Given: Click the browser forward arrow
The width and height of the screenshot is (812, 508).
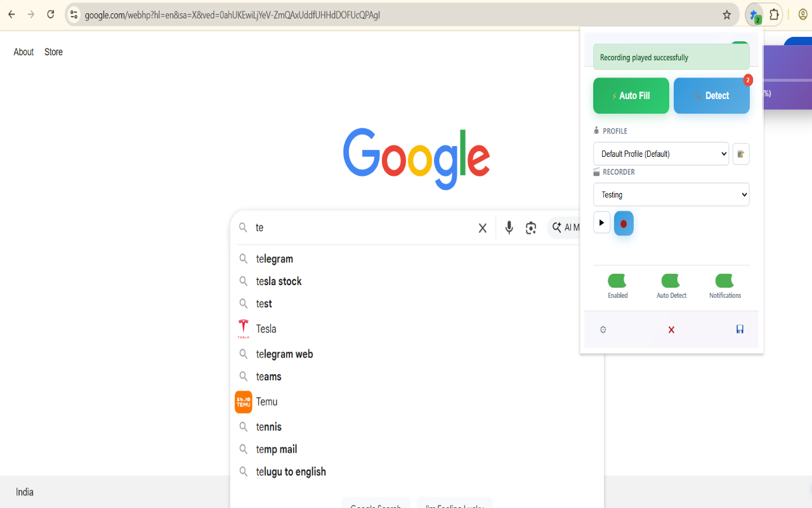Looking at the screenshot, I should (31, 15).
